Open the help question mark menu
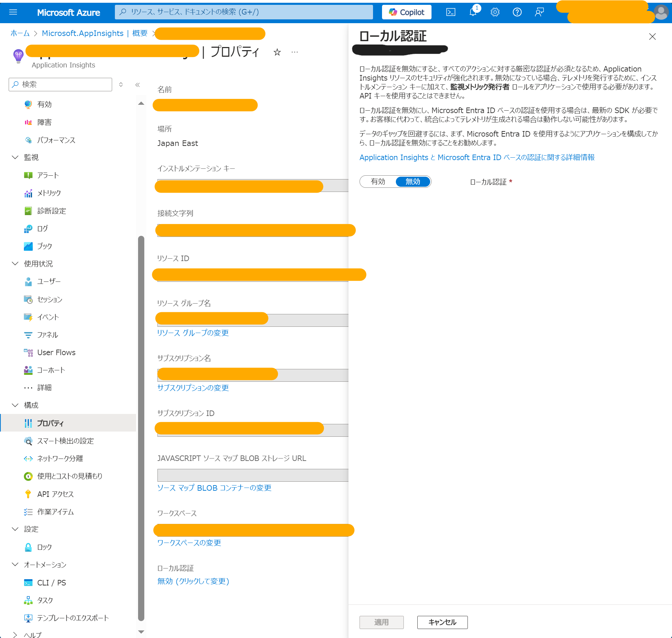 tap(517, 12)
